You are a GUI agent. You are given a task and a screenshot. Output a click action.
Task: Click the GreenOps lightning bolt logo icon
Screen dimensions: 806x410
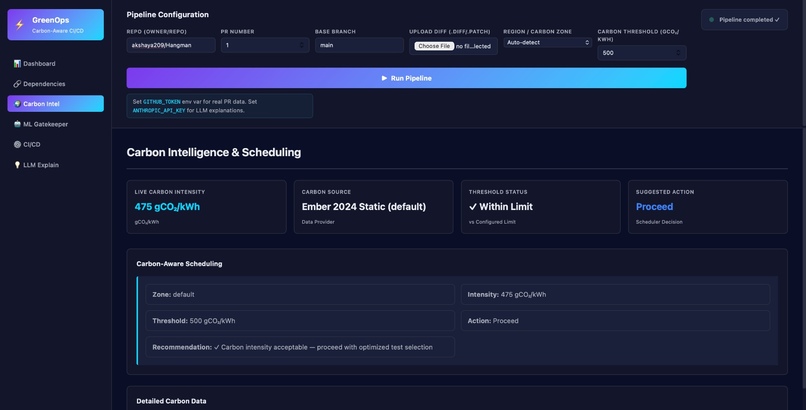click(x=20, y=25)
